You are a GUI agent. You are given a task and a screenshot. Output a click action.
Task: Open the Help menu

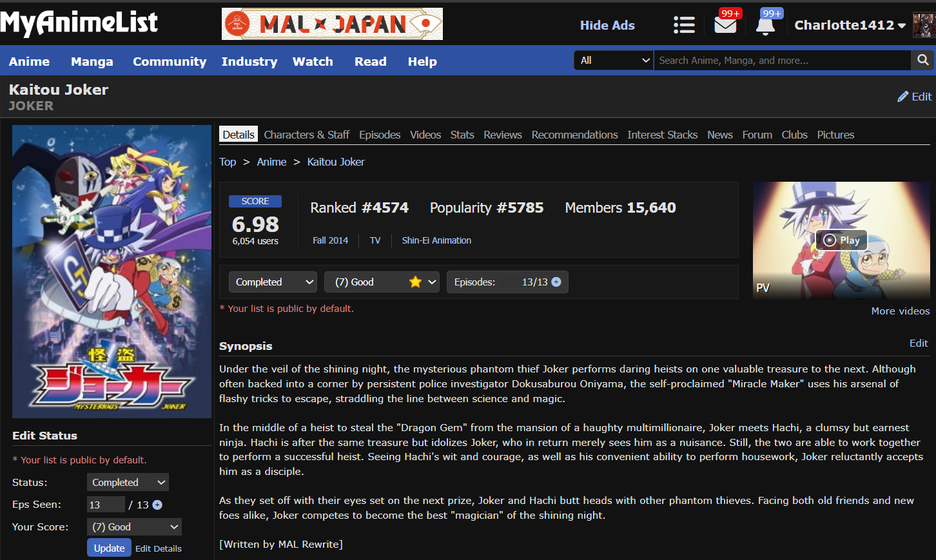pos(422,61)
